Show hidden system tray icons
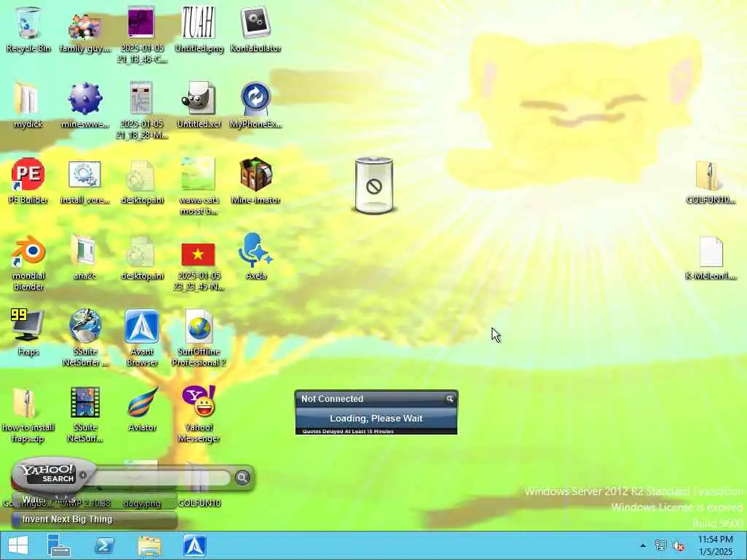747x560 pixels. [643, 545]
